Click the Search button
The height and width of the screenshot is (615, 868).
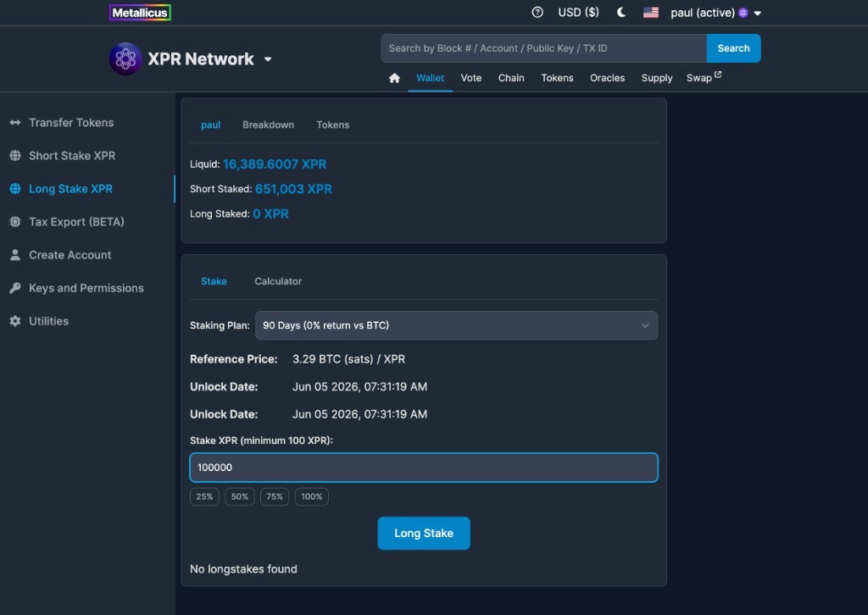[x=733, y=48]
